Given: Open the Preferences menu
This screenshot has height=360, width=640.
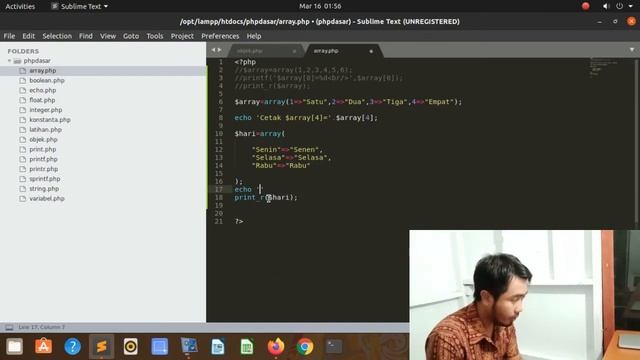Looking at the screenshot, I should pos(220,36).
